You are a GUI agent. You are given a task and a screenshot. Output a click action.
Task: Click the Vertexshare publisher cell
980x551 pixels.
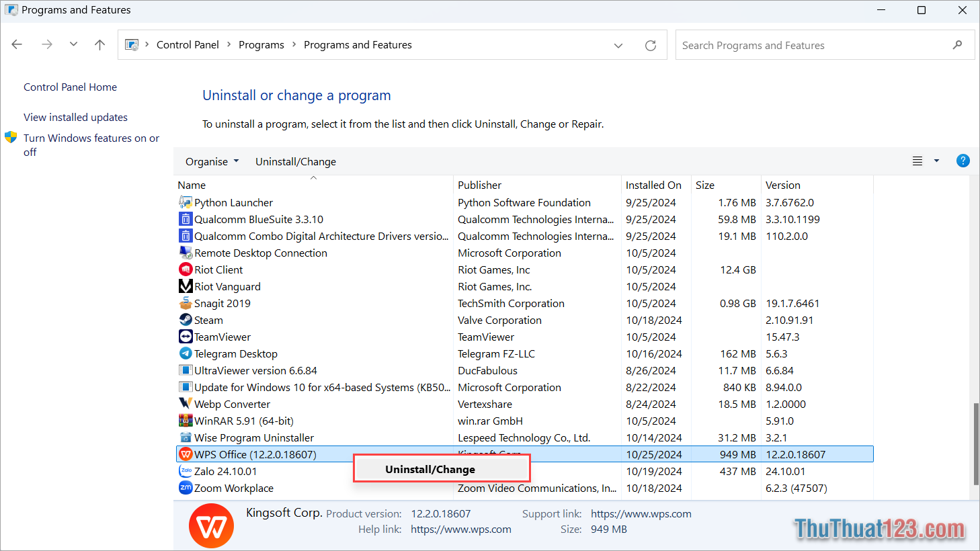485,404
